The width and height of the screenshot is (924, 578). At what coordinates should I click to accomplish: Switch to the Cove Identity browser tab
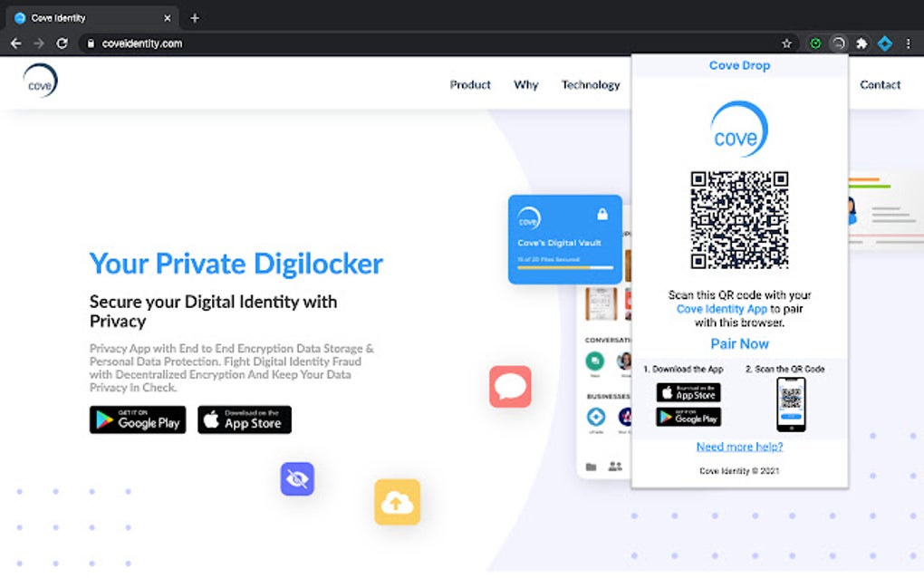(86, 16)
